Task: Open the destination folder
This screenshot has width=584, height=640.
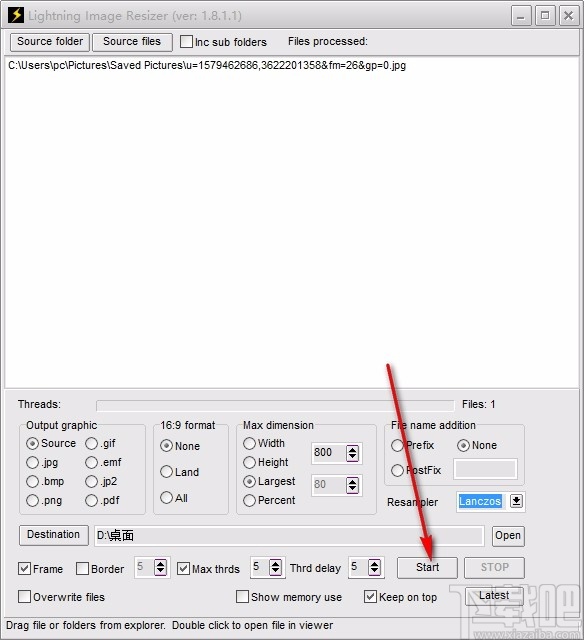Action: (x=508, y=536)
